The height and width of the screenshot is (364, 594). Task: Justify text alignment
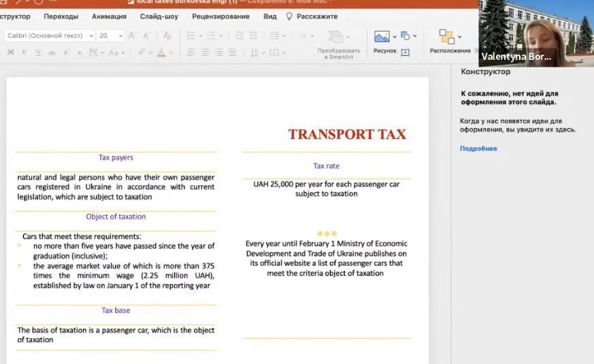tap(233, 52)
